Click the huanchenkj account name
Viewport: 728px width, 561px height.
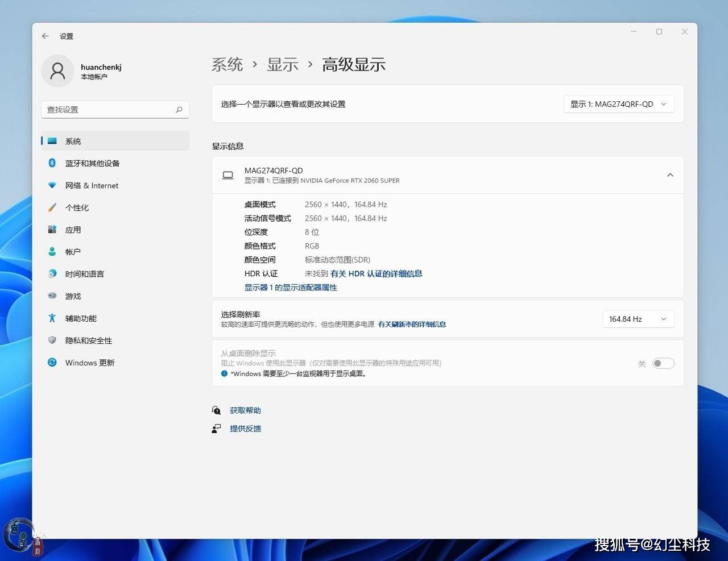[101, 67]
